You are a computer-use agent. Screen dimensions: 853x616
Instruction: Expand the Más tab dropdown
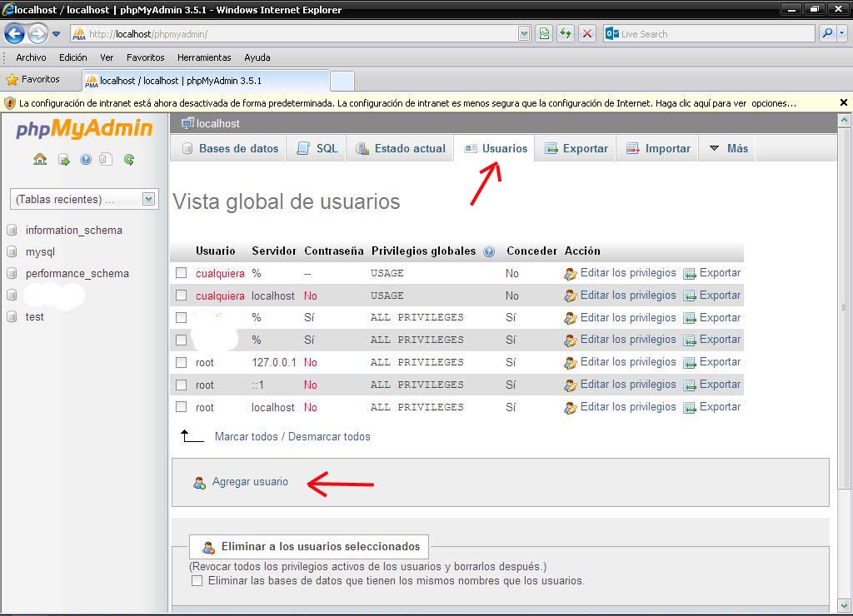click(728, 148)
